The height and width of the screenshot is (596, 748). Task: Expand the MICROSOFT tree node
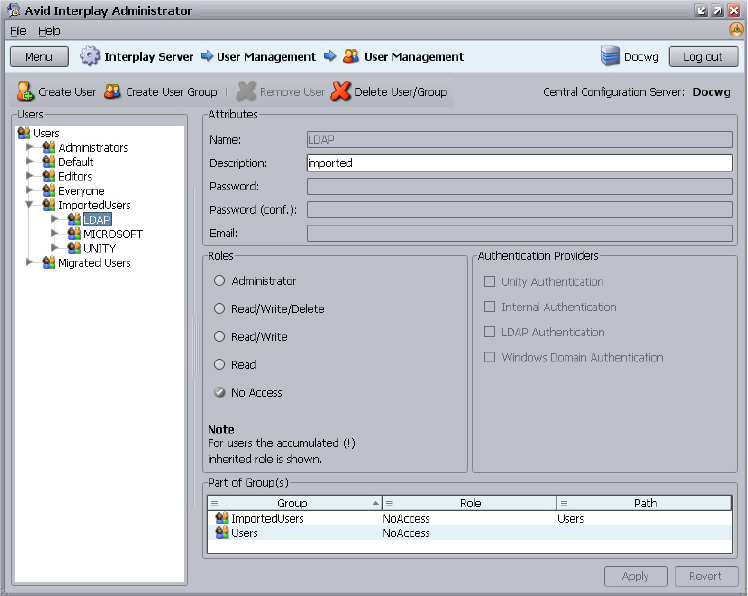55,233
